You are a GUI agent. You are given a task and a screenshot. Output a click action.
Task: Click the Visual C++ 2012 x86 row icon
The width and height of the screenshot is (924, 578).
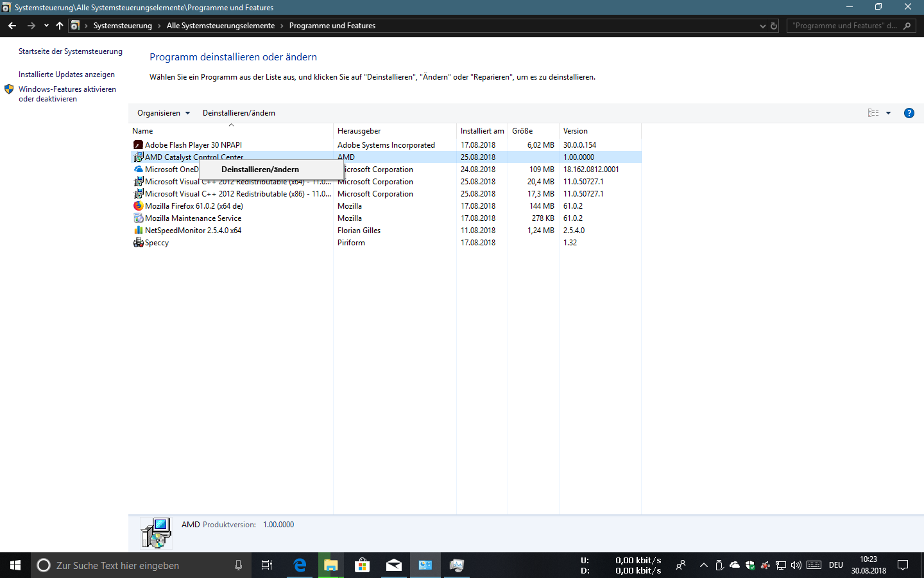click(x=138, y=194)
